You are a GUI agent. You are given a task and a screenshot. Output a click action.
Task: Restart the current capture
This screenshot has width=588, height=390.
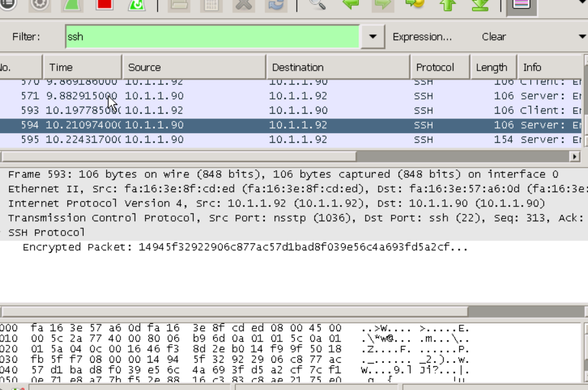(137, 4)
